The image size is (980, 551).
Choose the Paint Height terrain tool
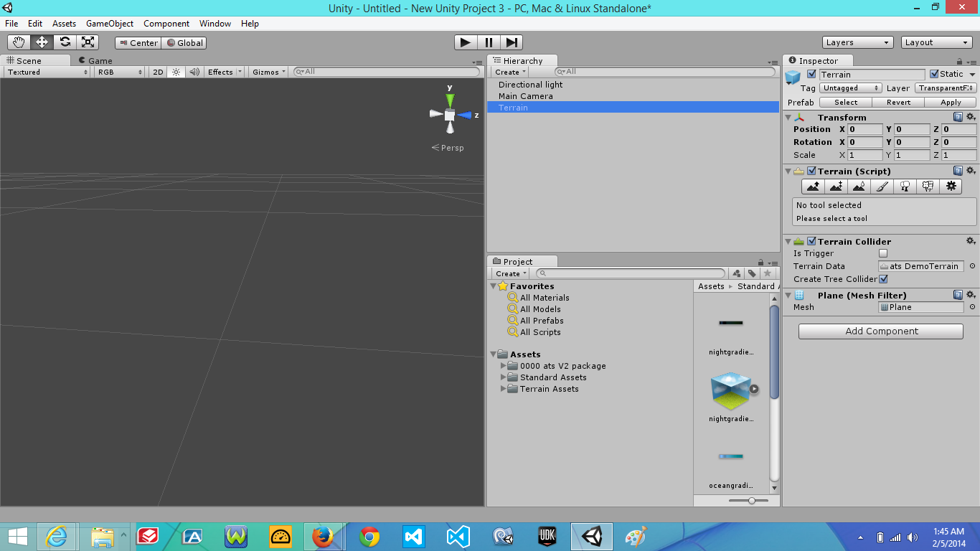pos(836,187)
